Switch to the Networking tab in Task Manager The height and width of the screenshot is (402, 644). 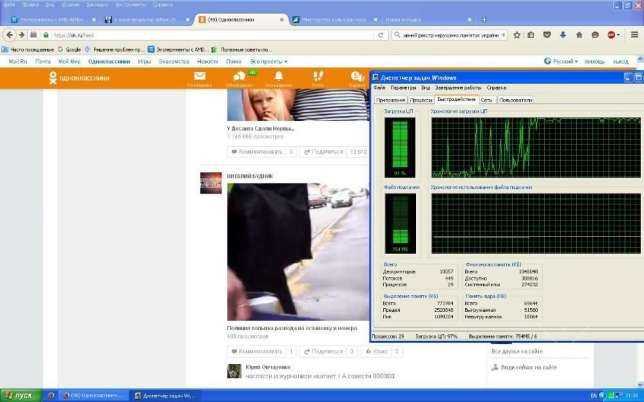click(486, 100)
